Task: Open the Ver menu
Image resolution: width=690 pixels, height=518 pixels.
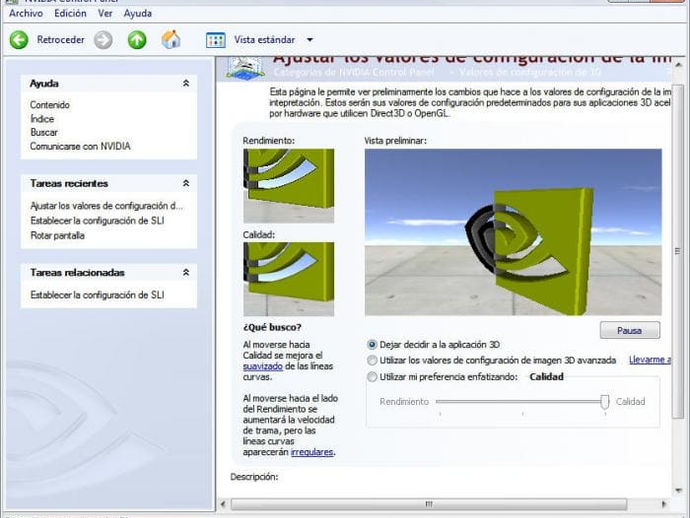Action: coord(105,13)
